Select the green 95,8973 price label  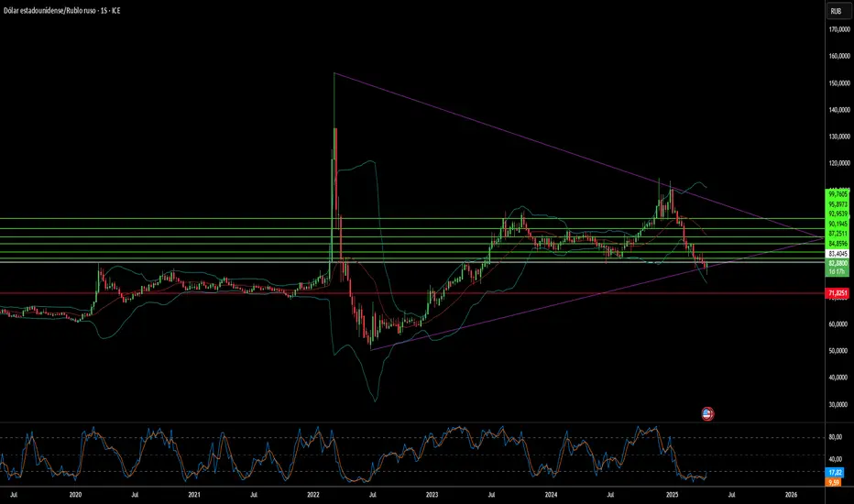[838, 204]
